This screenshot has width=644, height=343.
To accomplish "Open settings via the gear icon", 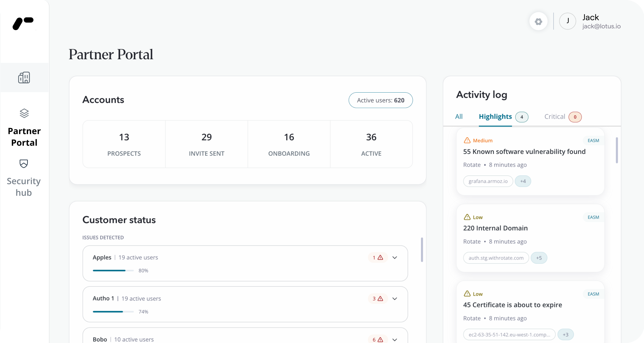I will click(538, 21).
